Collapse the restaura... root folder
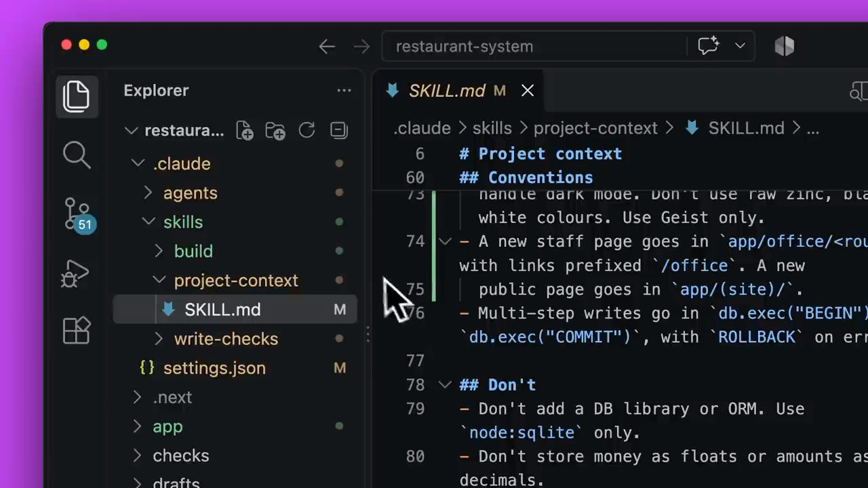 pyautogui.click(x=132, y=130)
